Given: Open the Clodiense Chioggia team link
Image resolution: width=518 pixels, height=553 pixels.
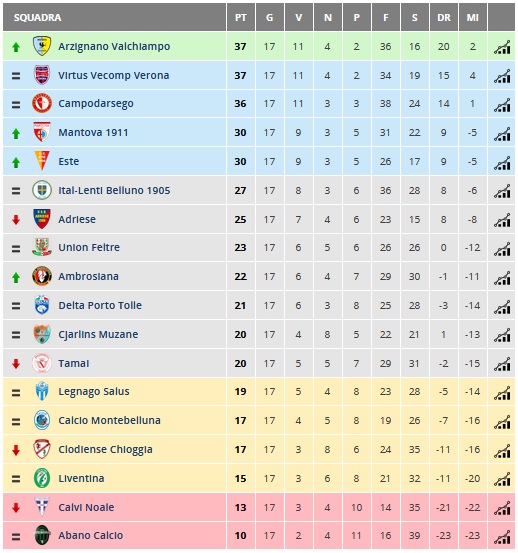Looking at the screenshot, I should pos(105,450).
